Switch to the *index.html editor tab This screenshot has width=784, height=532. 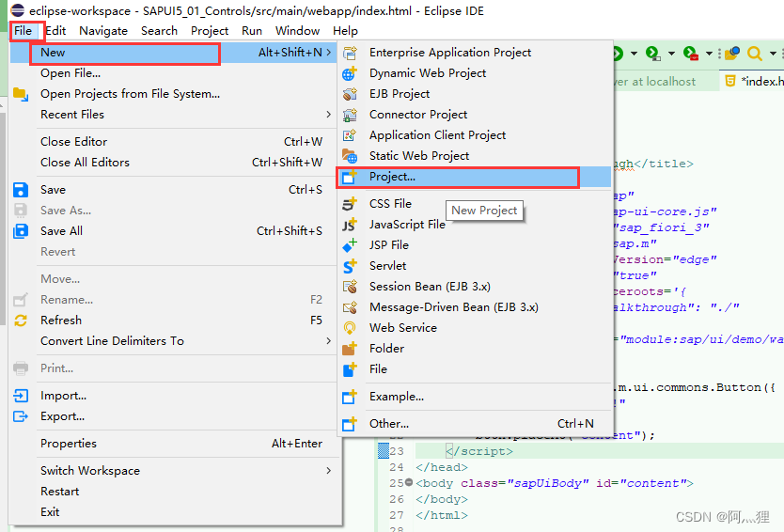[754, 81]
